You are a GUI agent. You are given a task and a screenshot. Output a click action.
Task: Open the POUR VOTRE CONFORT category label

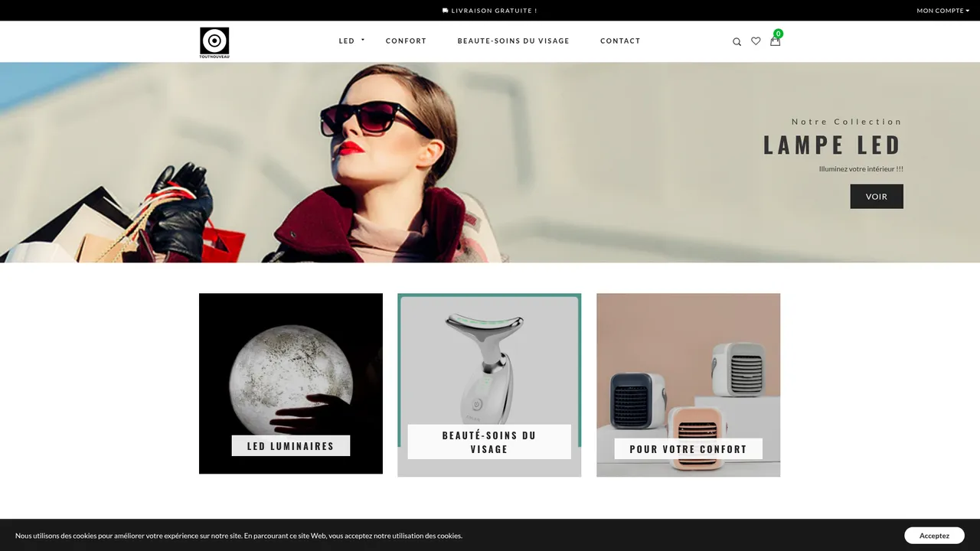coord(688,449)
